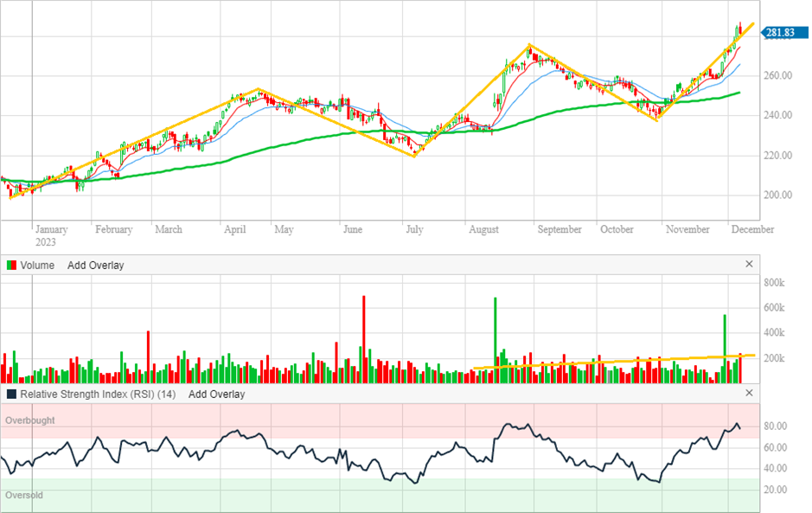Select the Volume indicator title

(x=37, y=266)
